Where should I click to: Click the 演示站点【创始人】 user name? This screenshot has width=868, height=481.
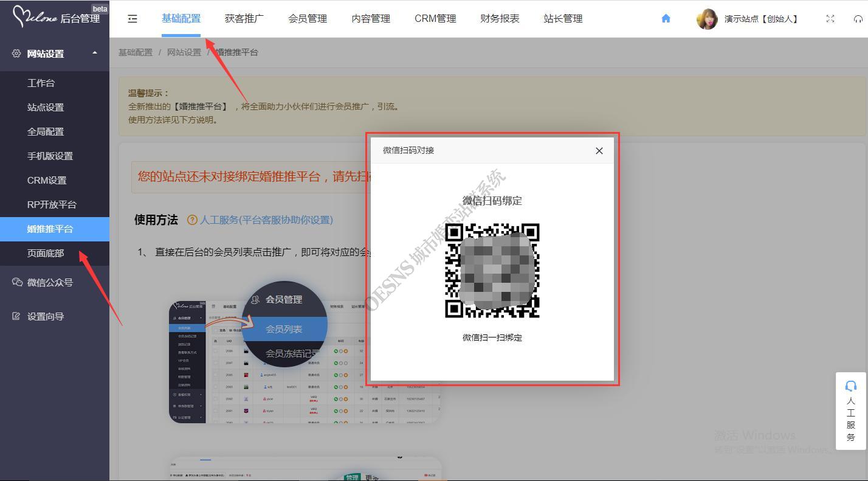(761, 19)
